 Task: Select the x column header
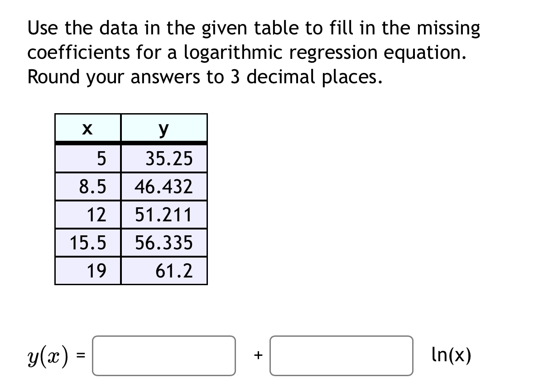click(87, 128)
